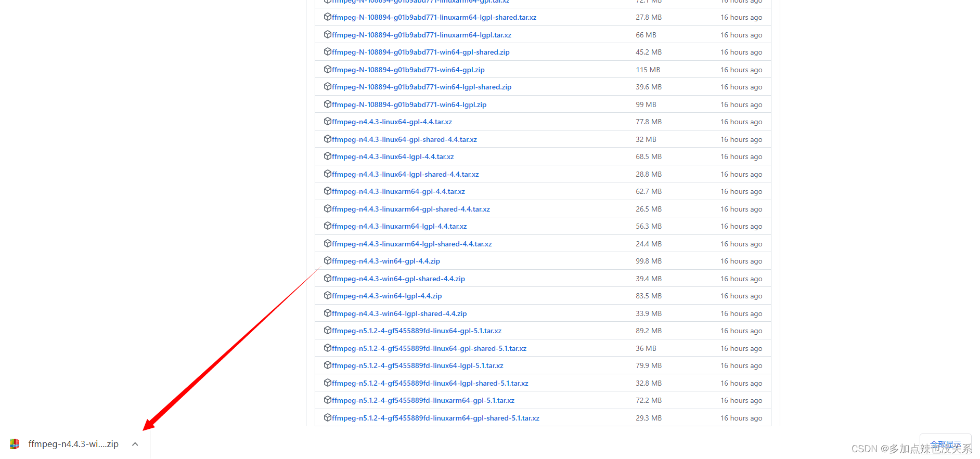980x459 pixels.
Task: Download ffmpeg-n4.4.3-win64-gpl-shared-4.4.zip
Action: (398, 279)
